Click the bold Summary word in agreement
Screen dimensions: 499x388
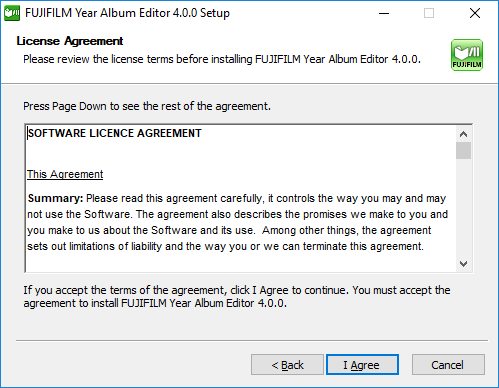55,199
